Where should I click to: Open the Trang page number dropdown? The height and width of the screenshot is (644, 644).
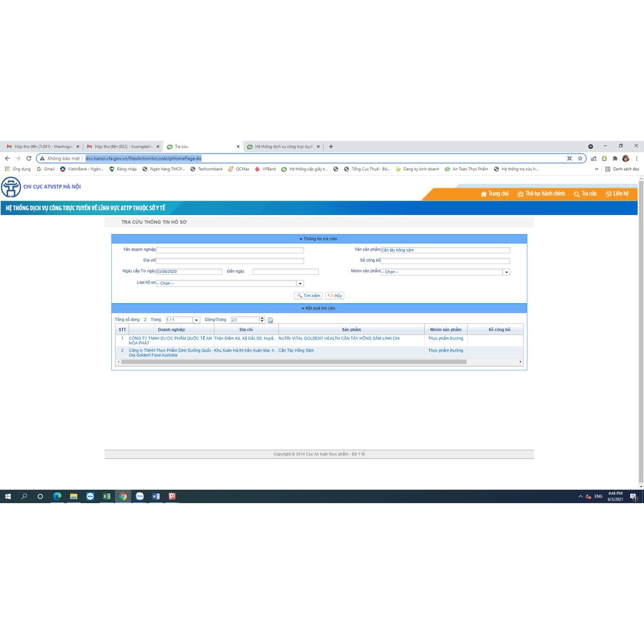[x=196, y=320]
